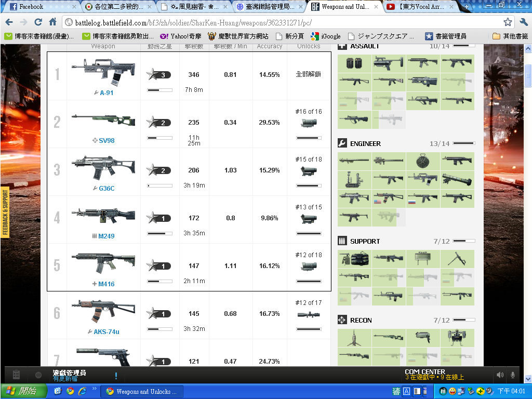This screenshot has height=399, width=532.
Task: Click the Feedback & Support side tab
Action: 5,212
